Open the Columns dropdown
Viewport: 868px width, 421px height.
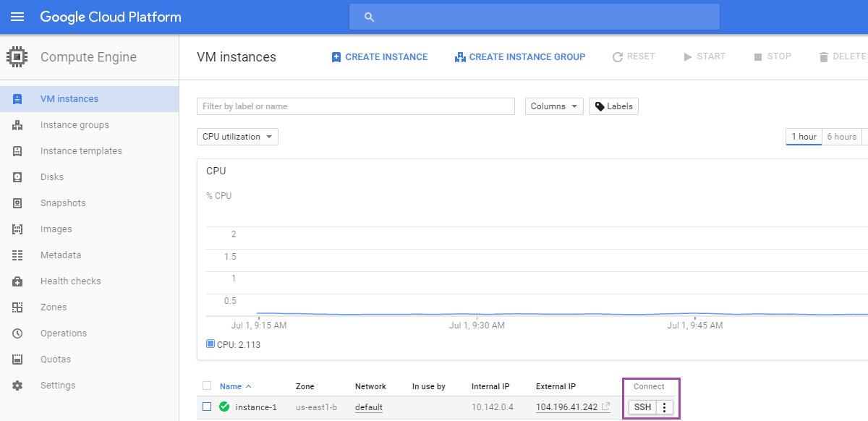pyautogui.click(x=555, y=106)
